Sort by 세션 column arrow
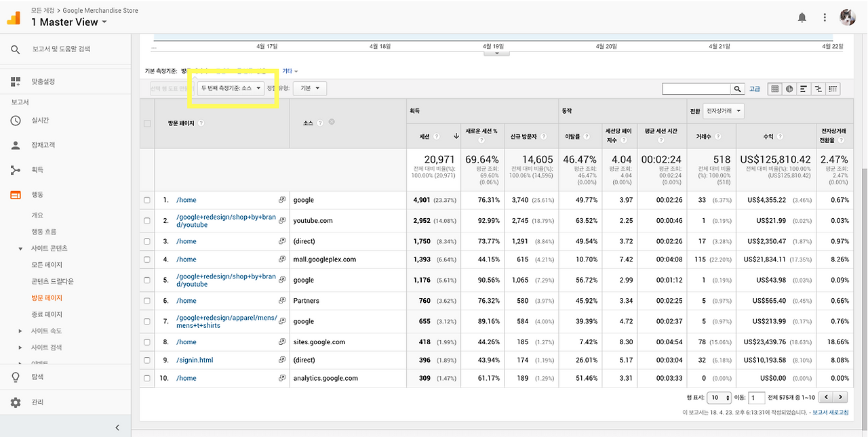Viewport: 868px width, 437px height. [x=456, y=136]
